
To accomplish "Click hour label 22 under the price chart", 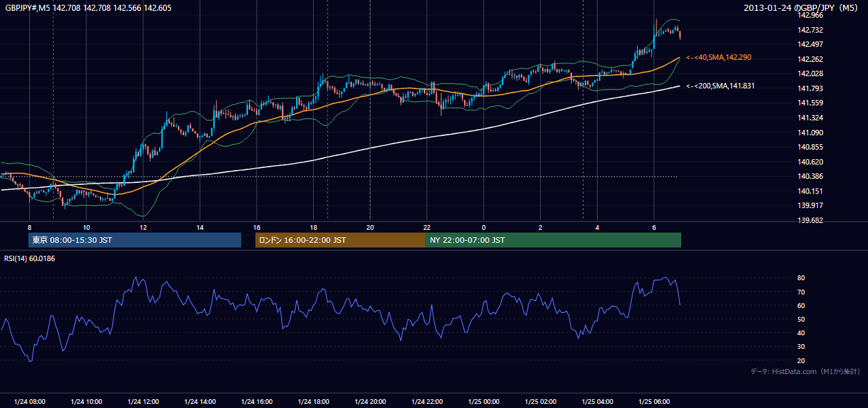I will 427,227.
